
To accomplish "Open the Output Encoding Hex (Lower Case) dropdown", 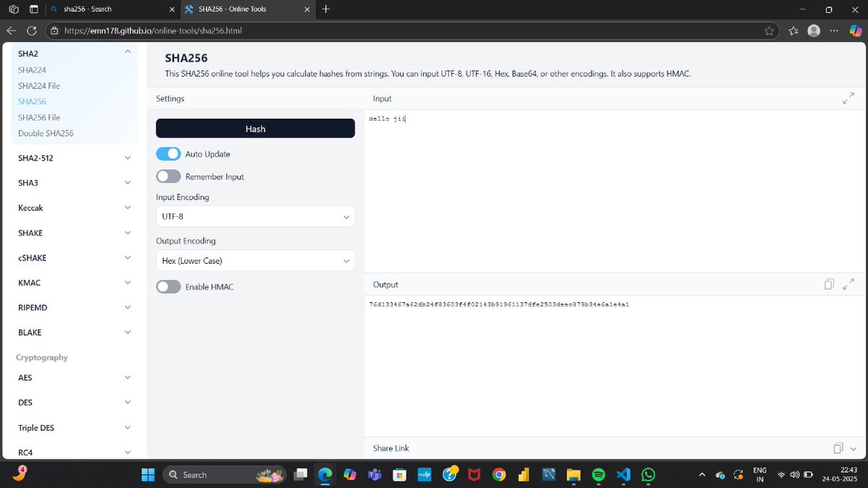I will point(255,260).
